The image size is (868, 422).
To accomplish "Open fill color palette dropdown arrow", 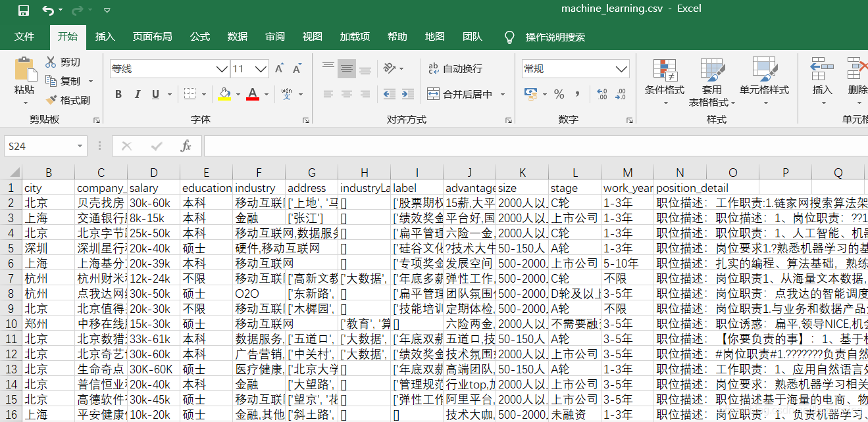I will click(238, 94).
